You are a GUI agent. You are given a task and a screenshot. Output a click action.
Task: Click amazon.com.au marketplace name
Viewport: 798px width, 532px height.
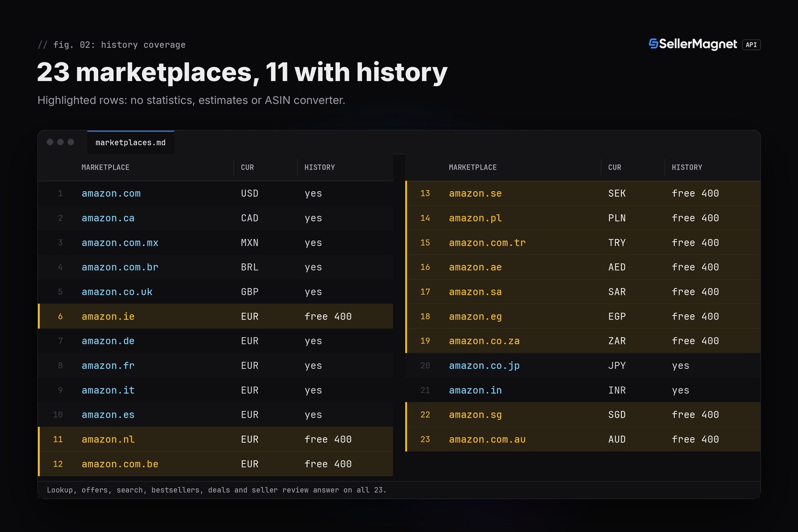[487, 440]
